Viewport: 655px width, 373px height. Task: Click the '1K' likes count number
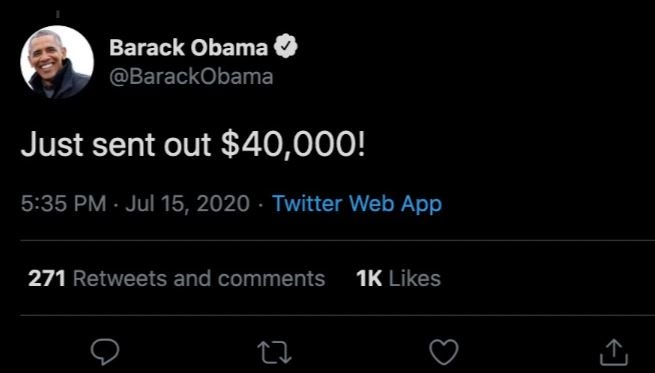pyautogui.click(x=369, y=279)
